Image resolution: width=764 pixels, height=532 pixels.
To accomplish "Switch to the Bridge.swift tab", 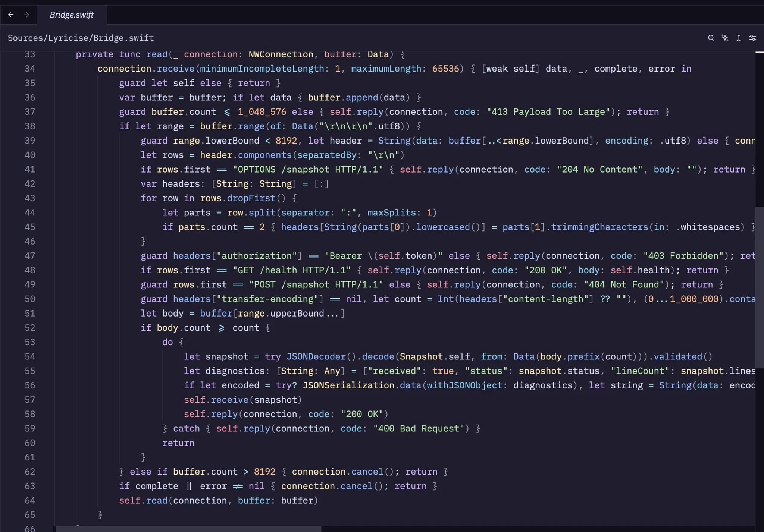I will point(72,15).
